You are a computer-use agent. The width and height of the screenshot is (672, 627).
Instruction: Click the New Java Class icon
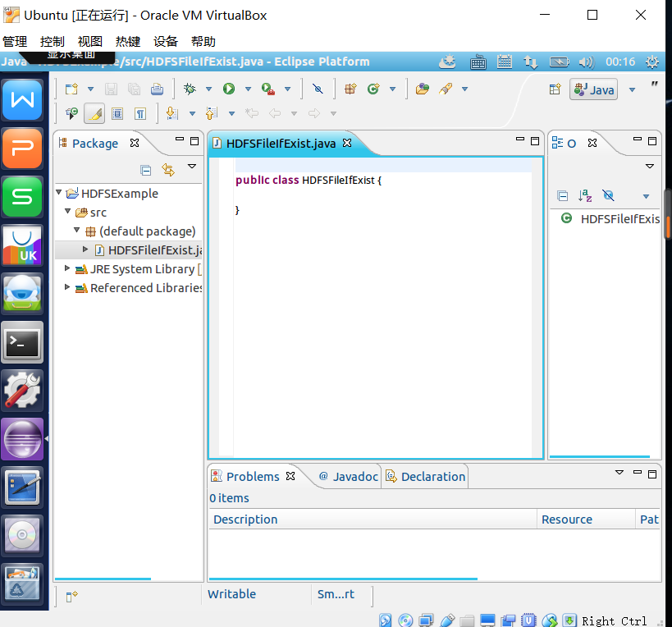click(x=373, y=89)
